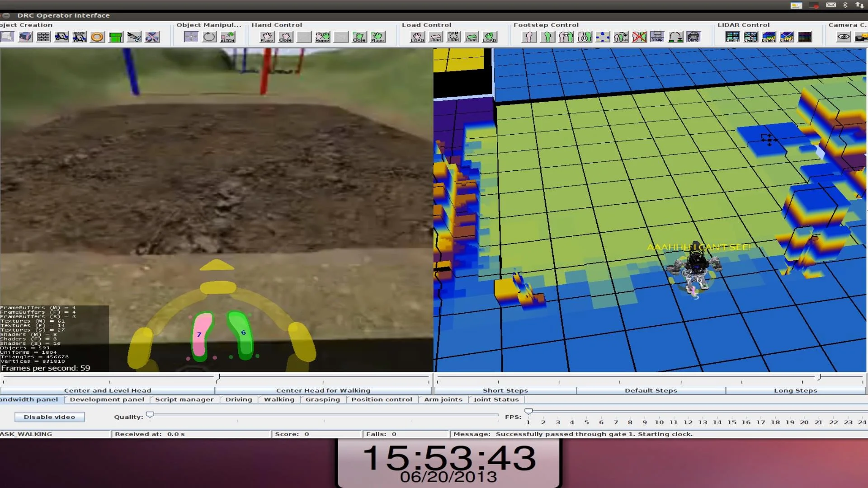Choose Short Steps
This screenshot has height=488, width=868.
505,390
